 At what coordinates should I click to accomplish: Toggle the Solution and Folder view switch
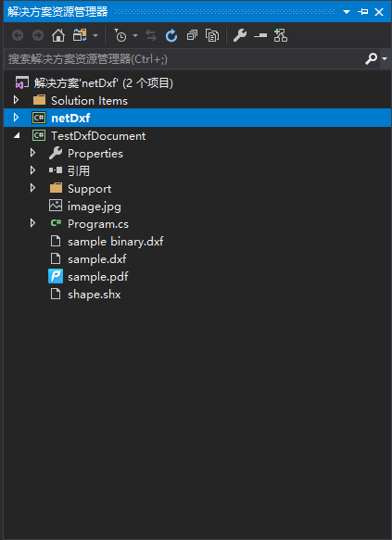point(80,35)
